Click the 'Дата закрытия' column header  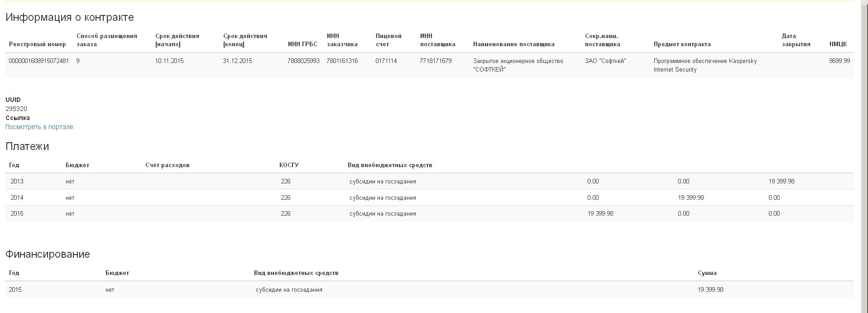796,40
